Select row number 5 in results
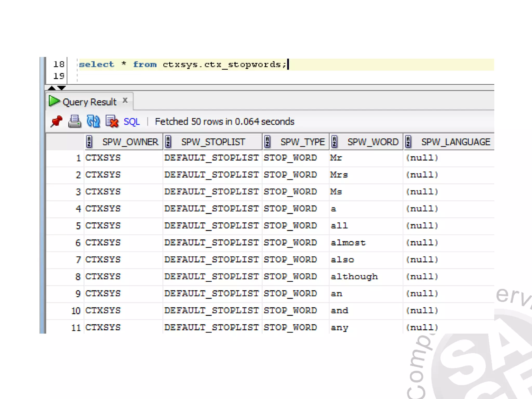 78,226
